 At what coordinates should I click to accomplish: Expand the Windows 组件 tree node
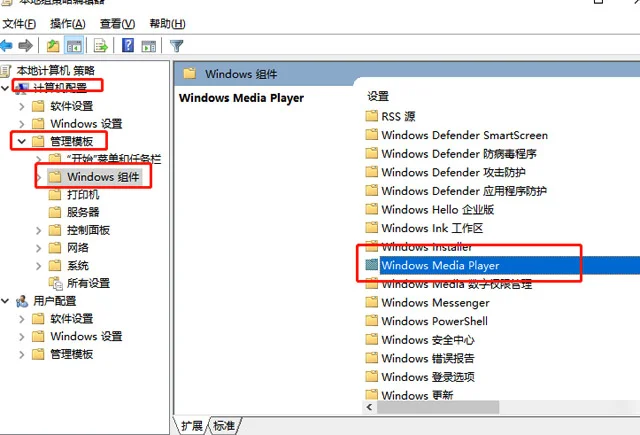pos(39,177)
